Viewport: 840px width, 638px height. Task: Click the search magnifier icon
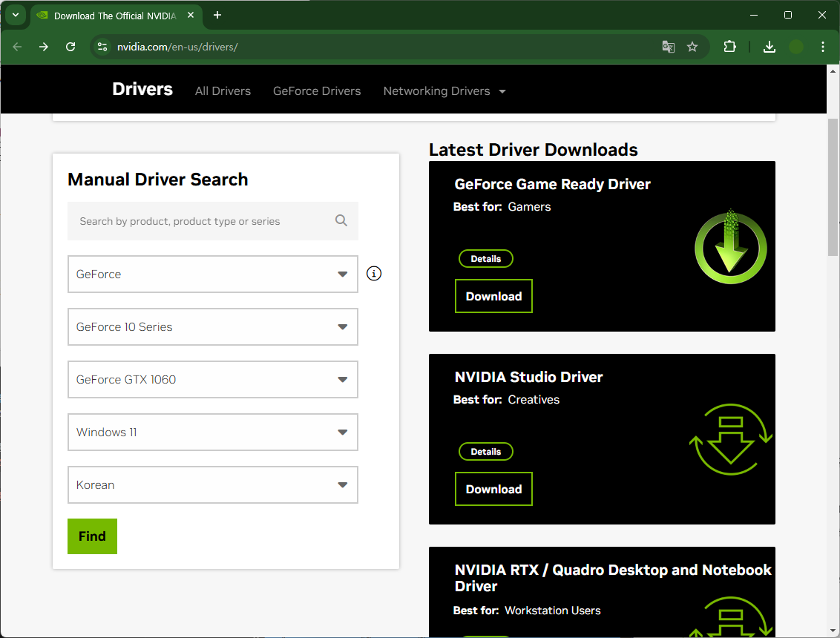click(341, 220)
